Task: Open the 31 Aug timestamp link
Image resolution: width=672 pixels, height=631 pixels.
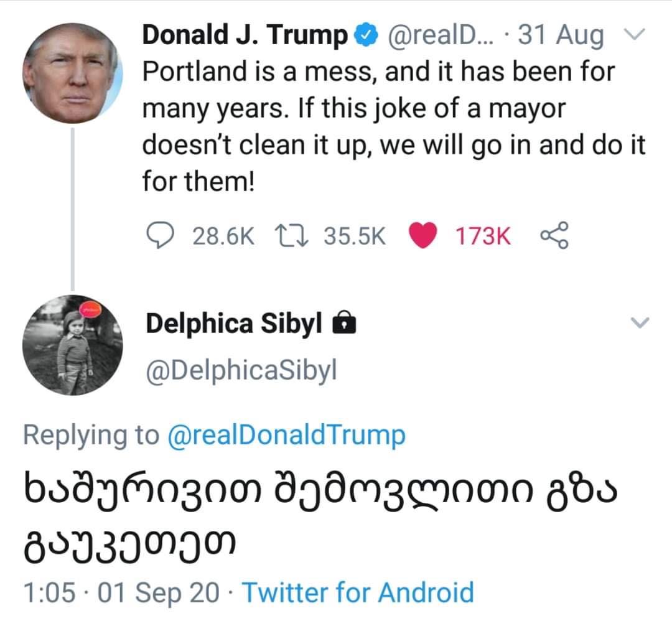Action: [561, 36]
